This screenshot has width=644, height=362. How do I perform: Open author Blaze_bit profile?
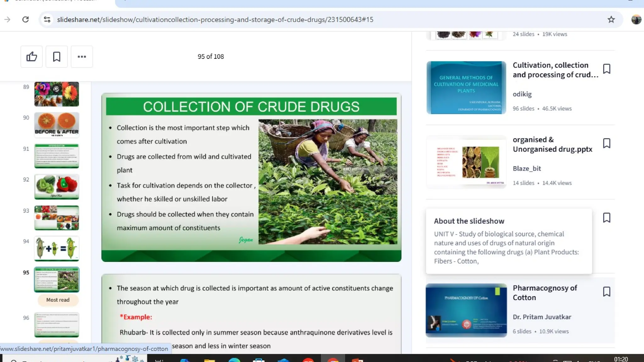[527, 168]
